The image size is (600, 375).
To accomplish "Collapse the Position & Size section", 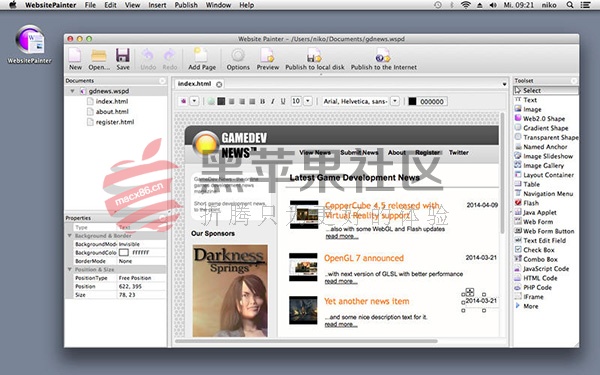I will click(70, 269).
